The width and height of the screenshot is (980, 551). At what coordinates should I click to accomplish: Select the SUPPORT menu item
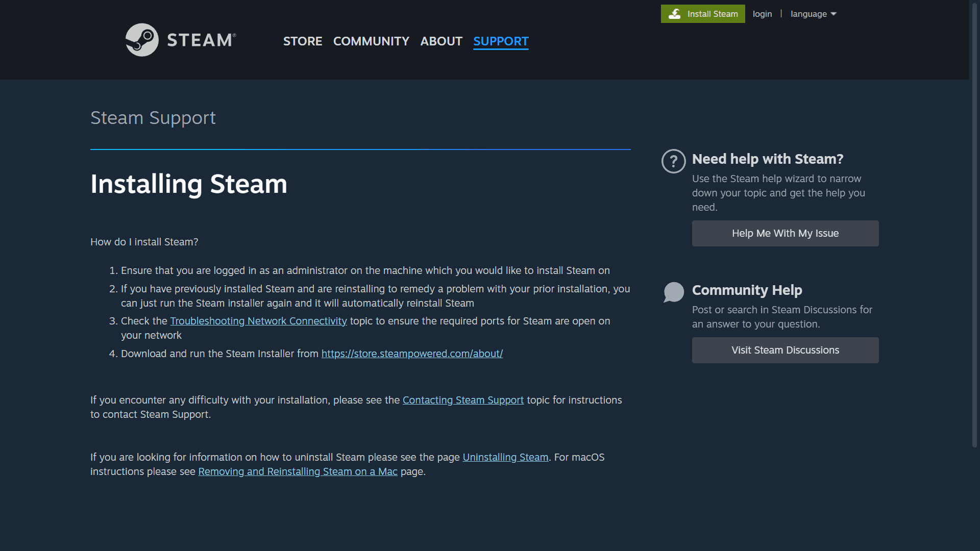pyautogui.click(x=501, y=41)
